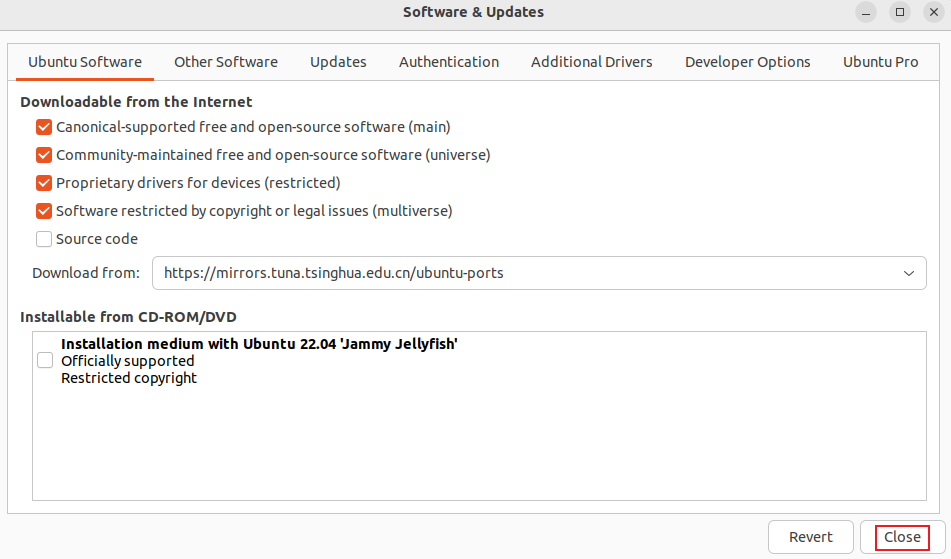Select the Authentication tab
Viewport: 951px width, 559px height.
[x=449, y=62]
